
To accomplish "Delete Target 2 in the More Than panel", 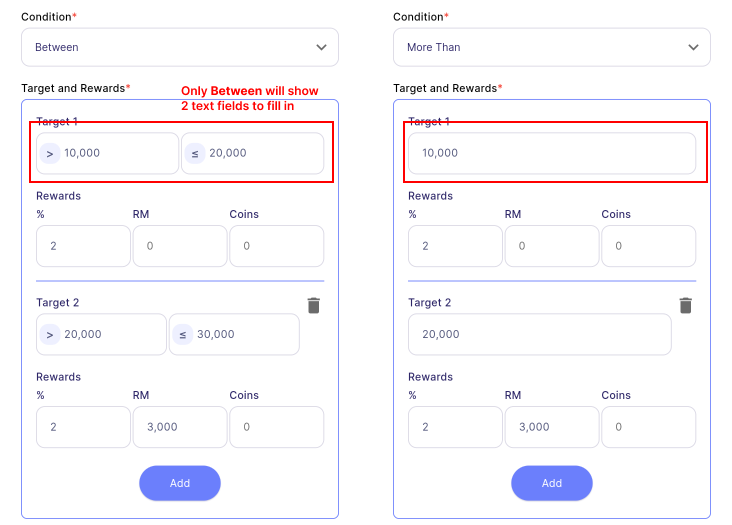I will point(685,306).
